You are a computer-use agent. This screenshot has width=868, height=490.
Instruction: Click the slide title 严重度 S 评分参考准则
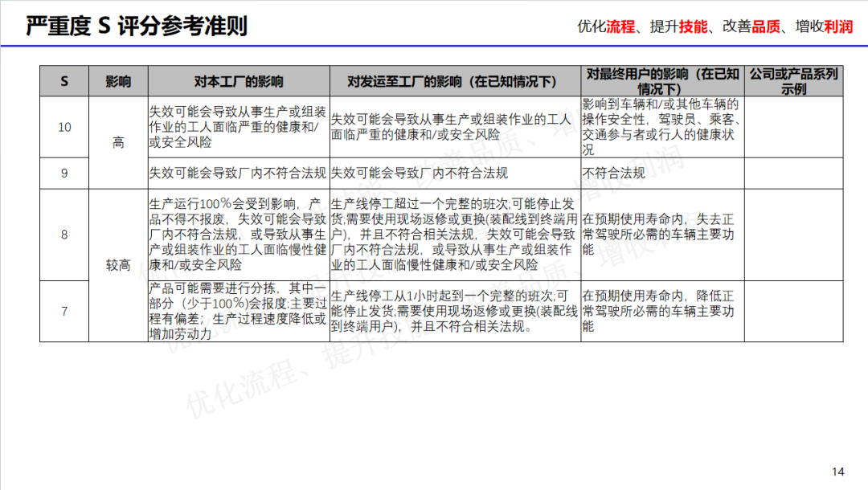136,26
